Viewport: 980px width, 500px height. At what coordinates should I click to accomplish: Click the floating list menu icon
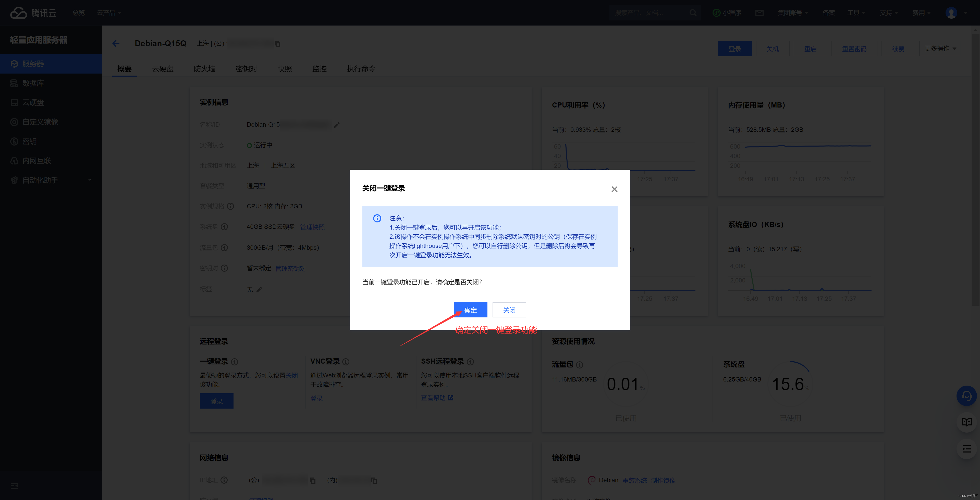click(966, 449)
